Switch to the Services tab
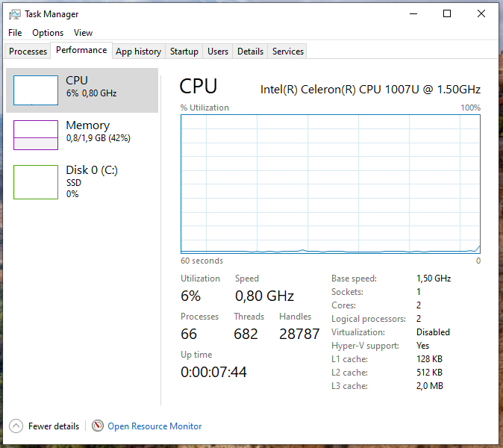The height and width of the screenshot is (448, 503). click(288, 52)
